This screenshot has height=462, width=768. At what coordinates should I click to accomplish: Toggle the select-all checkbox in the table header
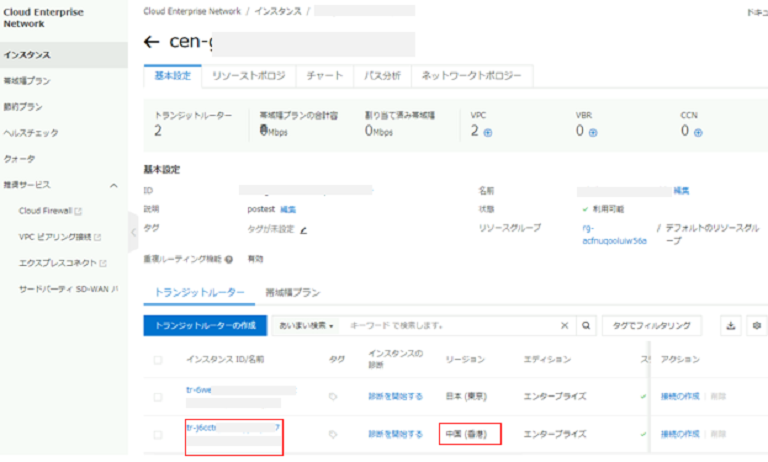[x=158, y=360]
